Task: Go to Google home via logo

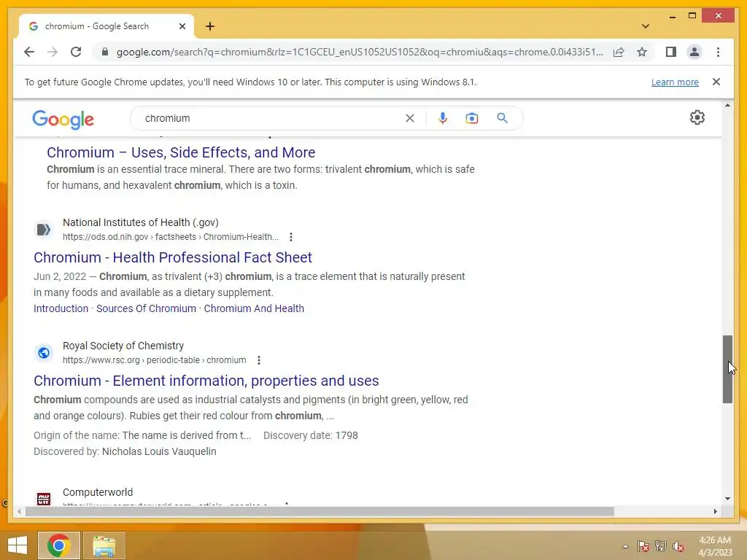Action: point(63,119)
